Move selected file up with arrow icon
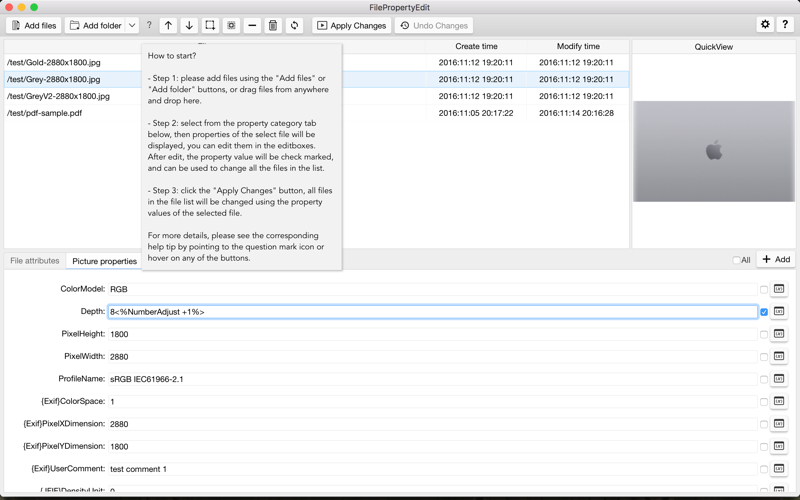The width and height of the screenshot is (800, 500). [168, 26]
